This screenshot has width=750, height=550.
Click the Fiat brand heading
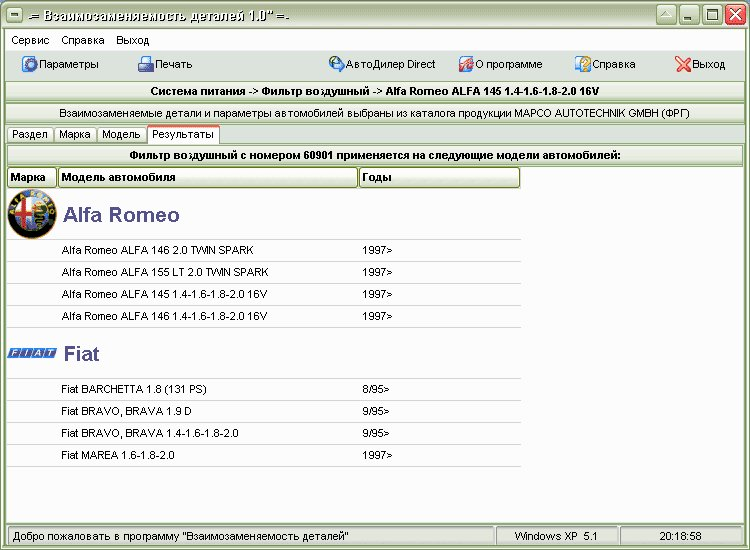81,354
